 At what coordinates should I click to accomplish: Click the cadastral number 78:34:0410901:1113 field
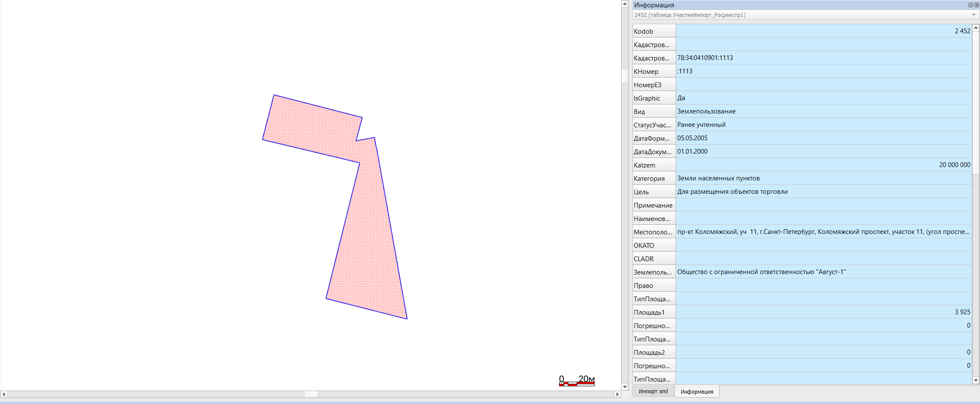(x=823, y=58)
